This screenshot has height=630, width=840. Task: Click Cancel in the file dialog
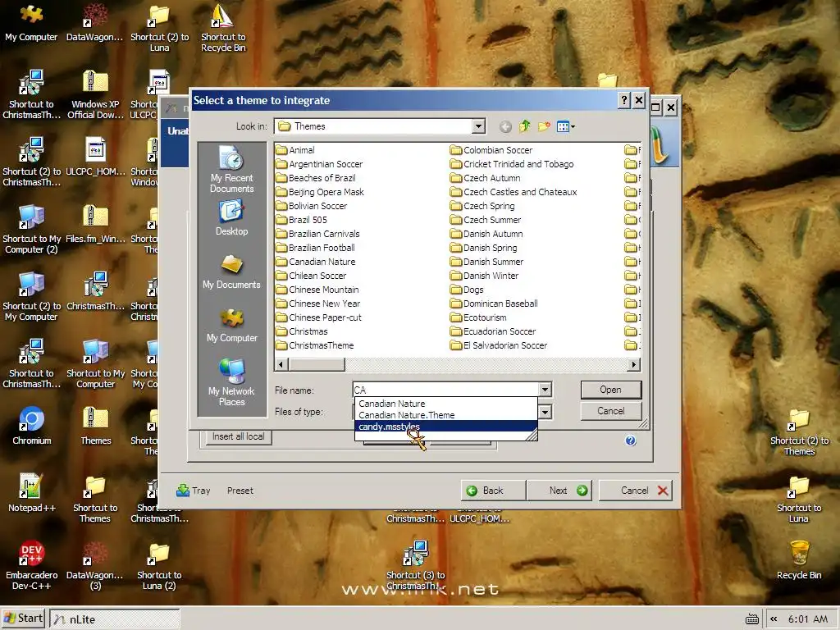pyautogui.click(x=610, y=411)
